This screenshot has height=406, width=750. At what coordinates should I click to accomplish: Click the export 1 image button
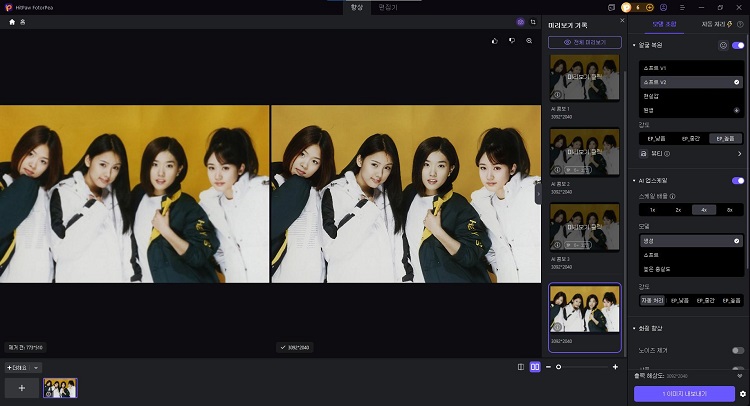click(684, 394)
